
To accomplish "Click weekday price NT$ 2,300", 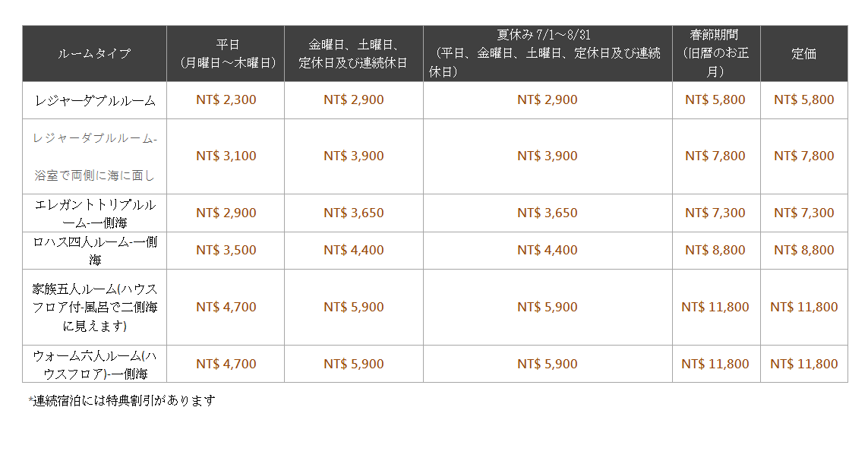I will (x=226, y=99).
